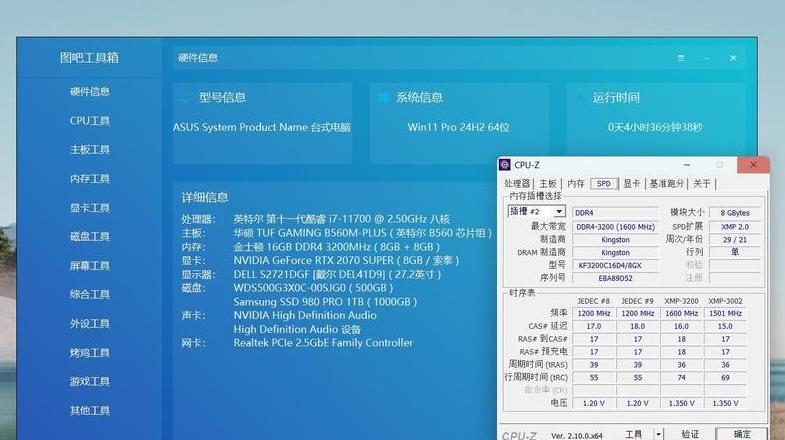This screenshot has width=785, height=440.
Task: Select 内存工具 in the sidebar
Action: click(x=90, y=179)
